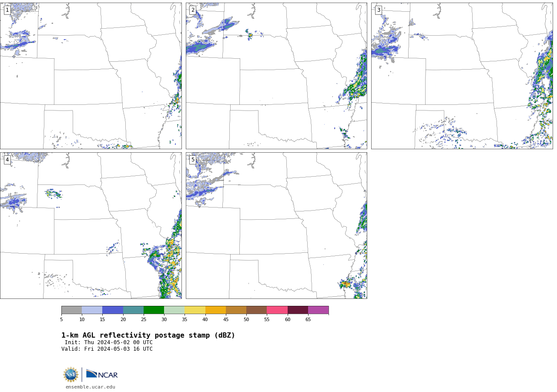Click the member number 2 label box
The height and width of the screenshot is (392, 557).
tap(193, 10)
